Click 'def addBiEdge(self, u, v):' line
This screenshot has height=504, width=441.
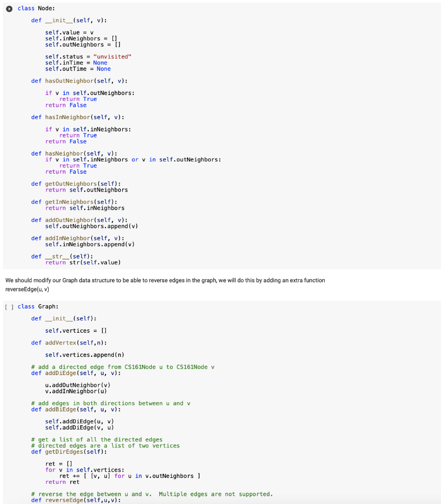pos(76,409)
